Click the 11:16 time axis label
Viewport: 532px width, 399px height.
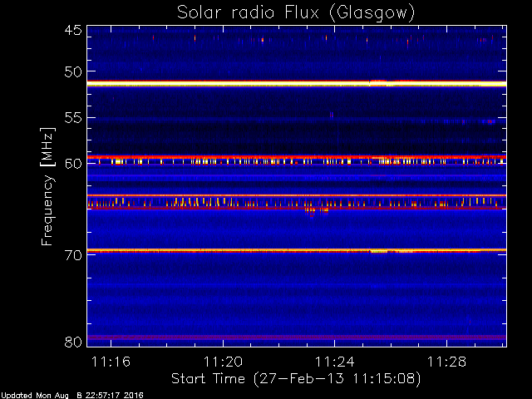point(111,362)
